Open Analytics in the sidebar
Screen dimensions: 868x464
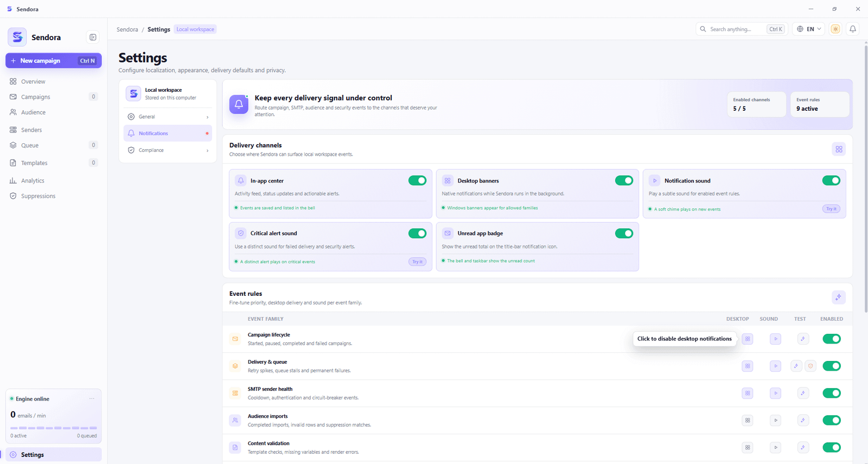53,181
